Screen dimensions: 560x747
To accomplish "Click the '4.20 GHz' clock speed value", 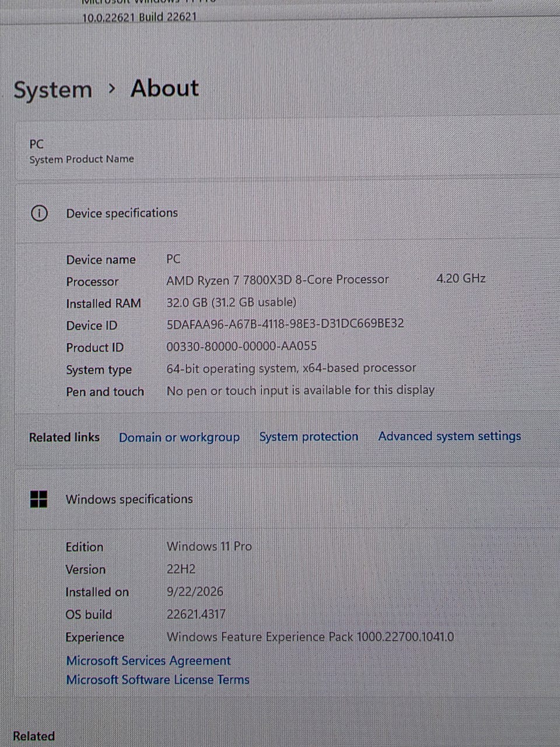I will 461,278.
